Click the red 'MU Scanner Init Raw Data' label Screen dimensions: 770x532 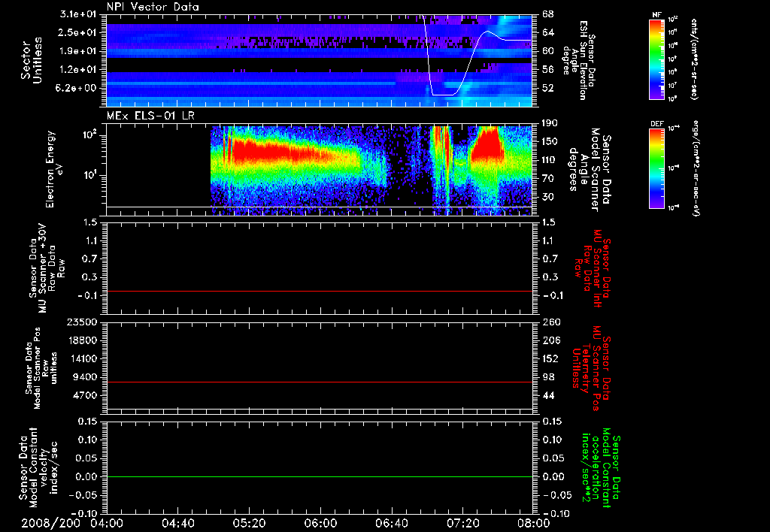click(592, 268)
